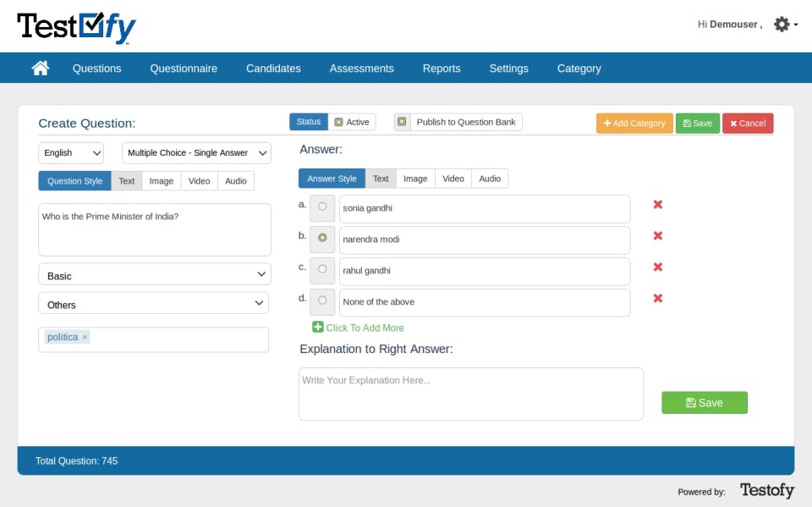Image resolution: width=812 pixels, height=507 pixels.
Task: Remove the 'politica' tag using its x
Action: 85,337
